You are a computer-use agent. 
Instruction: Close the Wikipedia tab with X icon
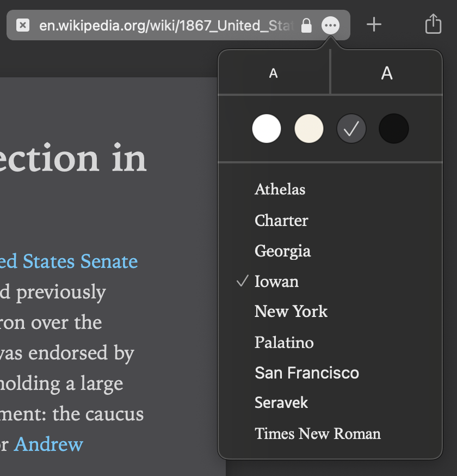tap(22, 25)
